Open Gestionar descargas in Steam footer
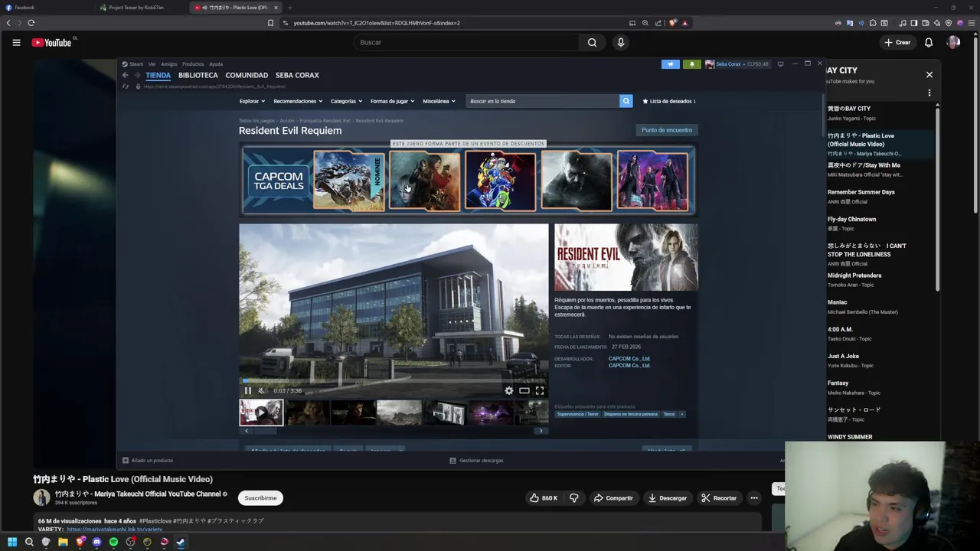The image size is (980, 551). [x=476, y=461]
